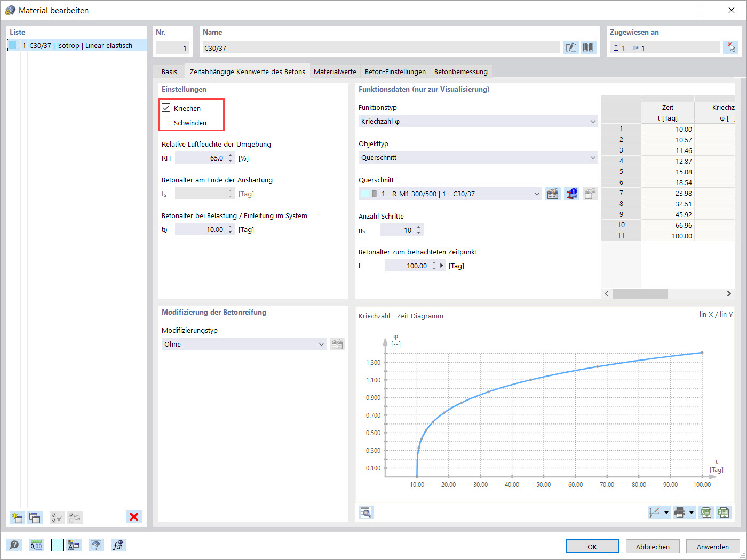Click the RFEM app icon in title bar

click(10, 10)
